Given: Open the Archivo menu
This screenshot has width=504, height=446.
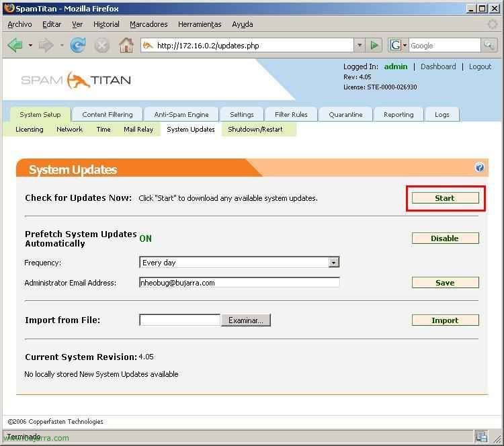Looking at the screenshot, I should [x=19, y=24].
